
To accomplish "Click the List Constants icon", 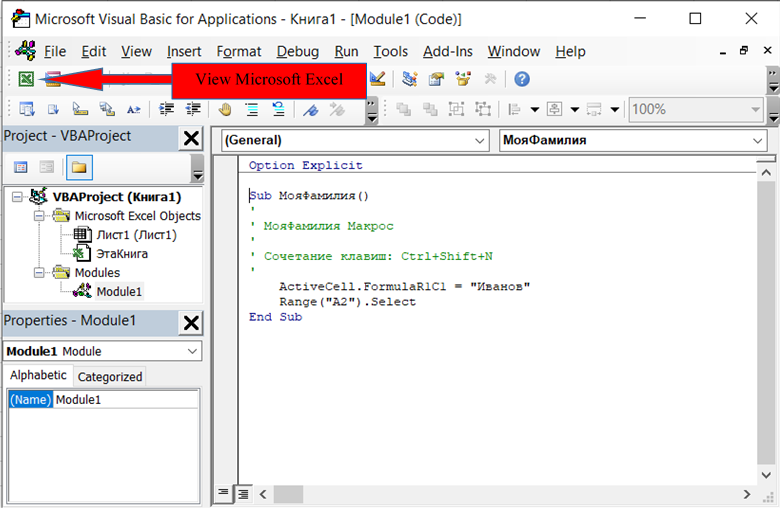I will (x=53, y=109).
